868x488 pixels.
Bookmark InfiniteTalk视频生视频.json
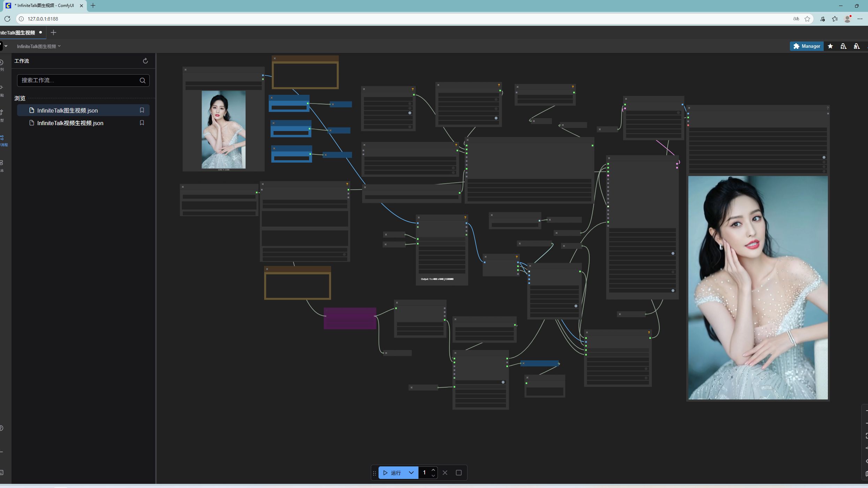point(142,123)
